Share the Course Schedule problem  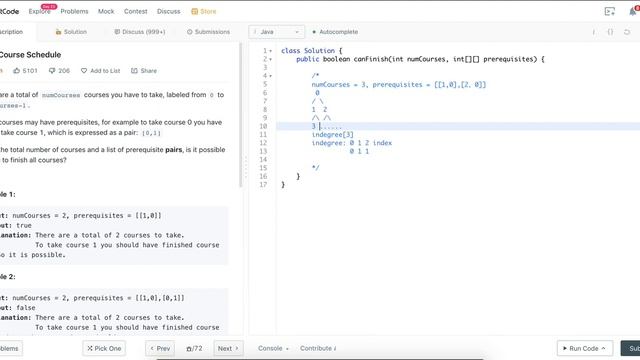[x=144, y=71]
